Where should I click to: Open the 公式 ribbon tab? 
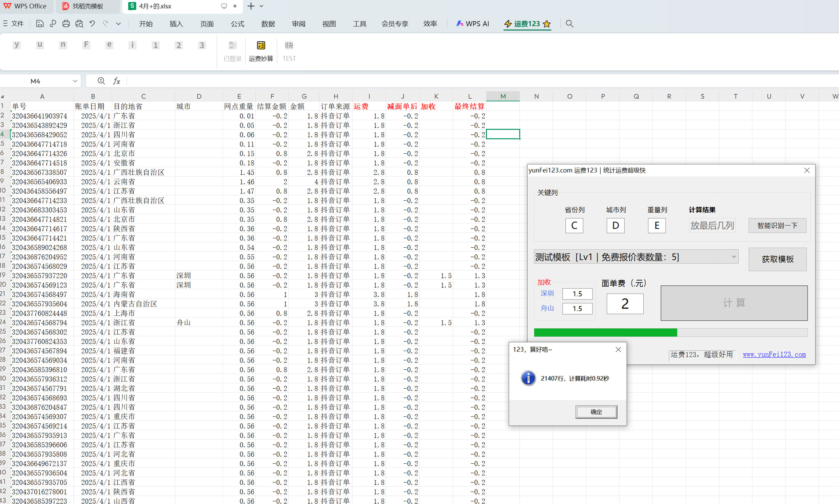pyautogui.click(x=237, y=24)
